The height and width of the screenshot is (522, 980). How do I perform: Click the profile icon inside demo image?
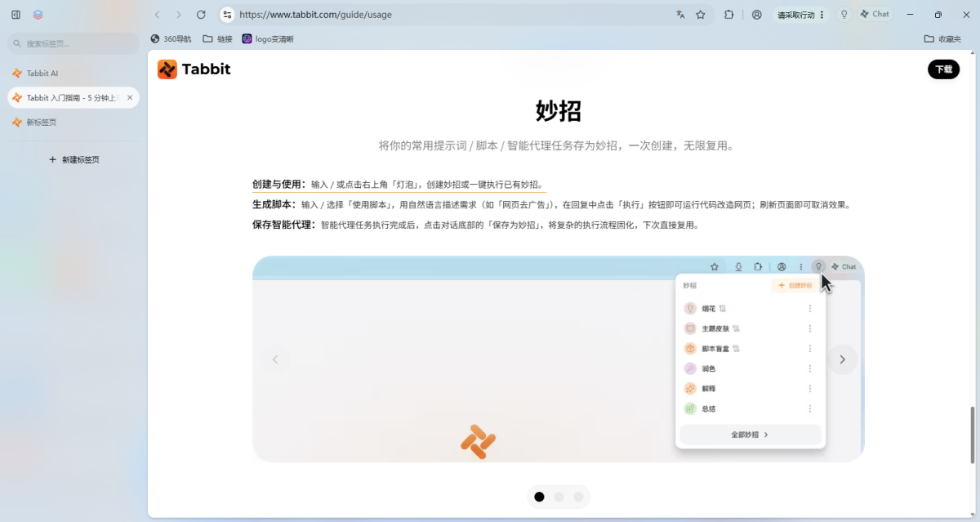782,267
